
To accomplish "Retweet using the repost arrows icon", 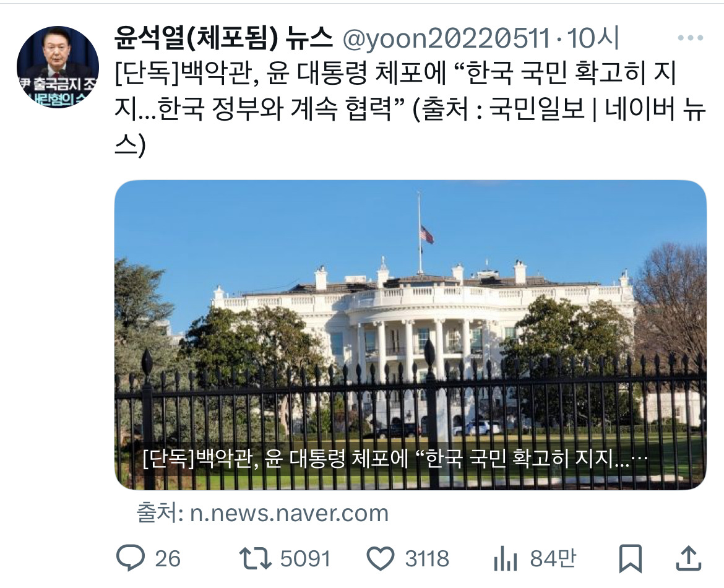I will [256, 558].
